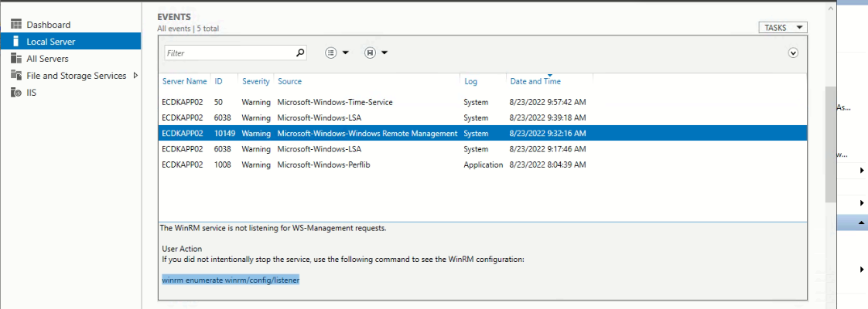Click scroll-up arrow of the main scrollbar
The height and width of the screenshot is (309, 868).
click(x=830, y=8)
